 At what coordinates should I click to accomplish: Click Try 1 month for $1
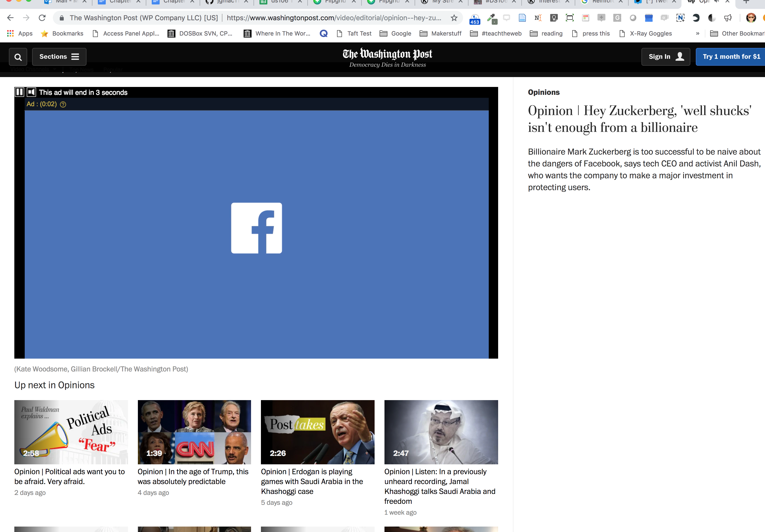coord(731,57)
